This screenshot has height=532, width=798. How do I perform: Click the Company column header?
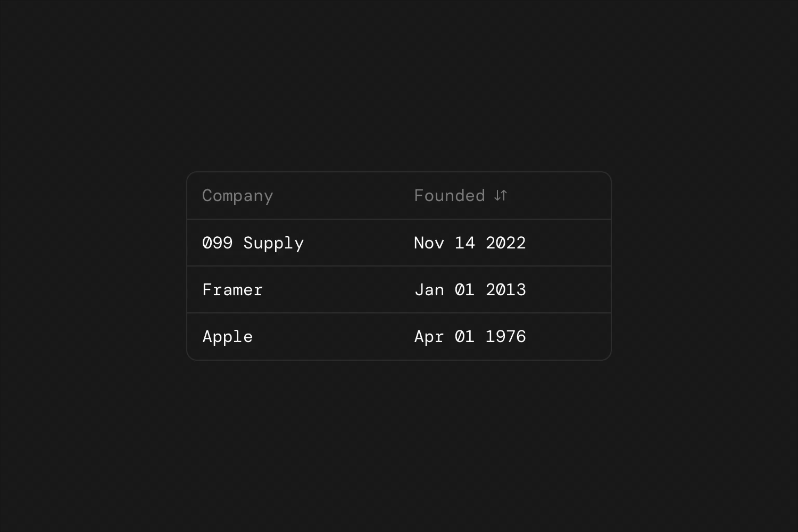click(237, 195)
